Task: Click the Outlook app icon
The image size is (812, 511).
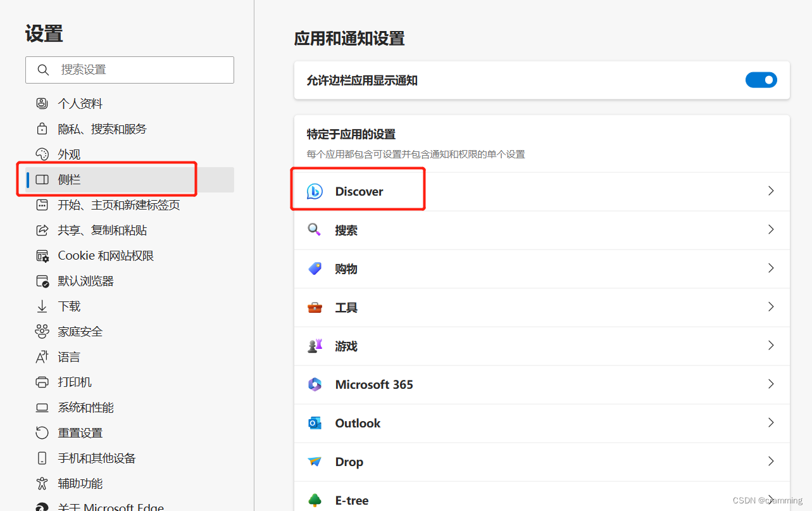Action: click(315, 423)
